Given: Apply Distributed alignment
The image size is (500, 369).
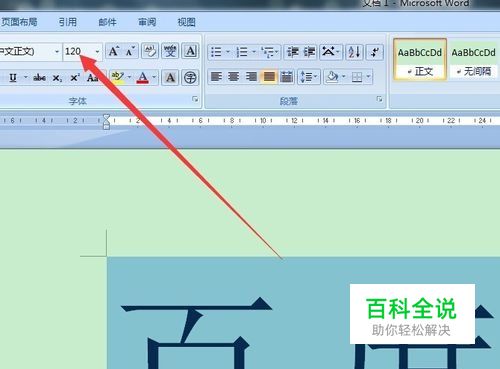Looking at the screenshot, I should pos(286,77).
